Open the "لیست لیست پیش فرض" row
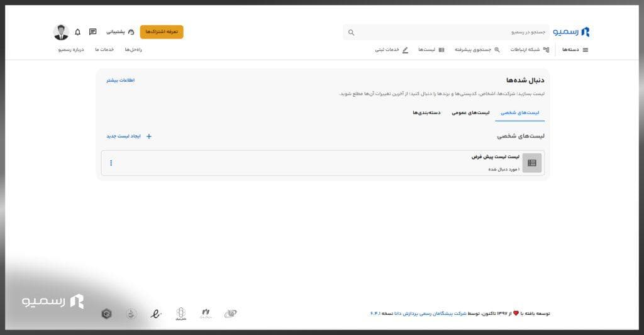Screen dimensions: 644x335 tap(323, 163)
